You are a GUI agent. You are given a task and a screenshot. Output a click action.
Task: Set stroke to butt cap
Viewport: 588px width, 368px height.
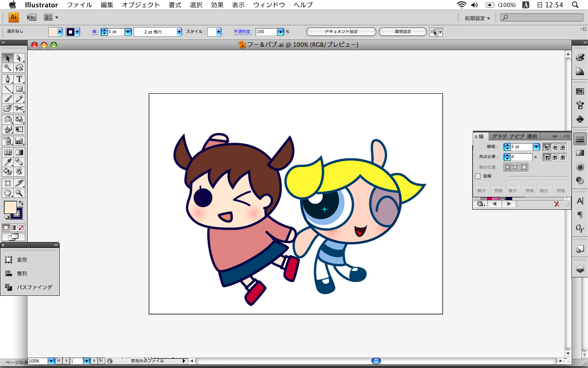[x=547, y=147]
